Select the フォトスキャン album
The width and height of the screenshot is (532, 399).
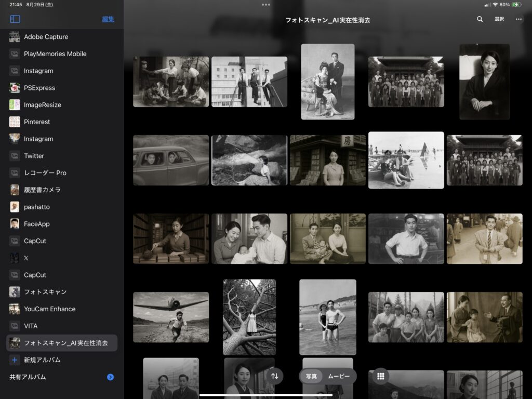pos(45,292)
